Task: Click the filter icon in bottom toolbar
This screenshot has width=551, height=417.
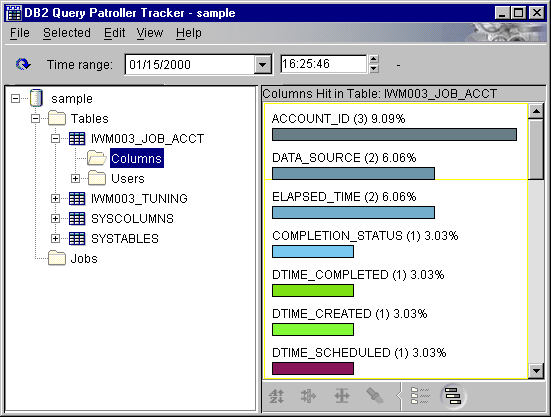Action: pyautogui.click(x=309, y=396)
